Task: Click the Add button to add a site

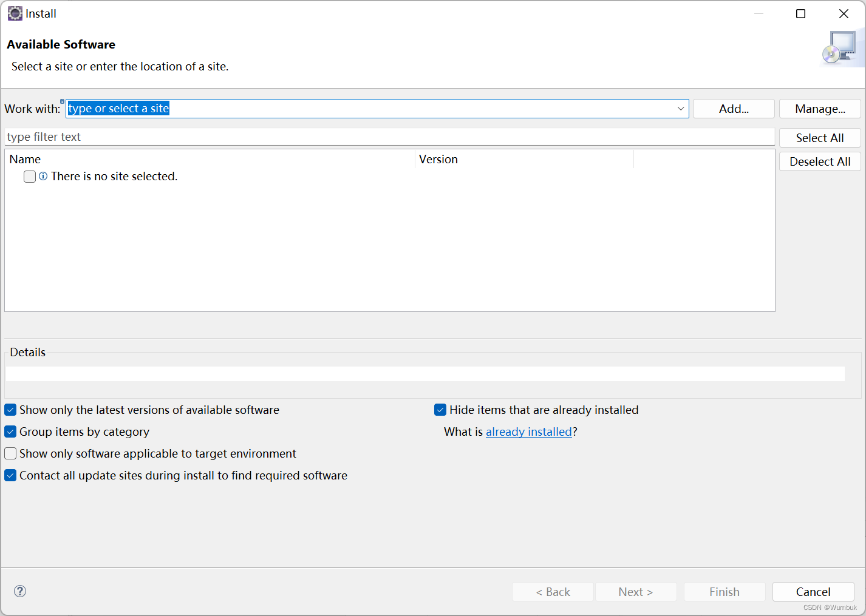Action: click(x=734, y=109)
